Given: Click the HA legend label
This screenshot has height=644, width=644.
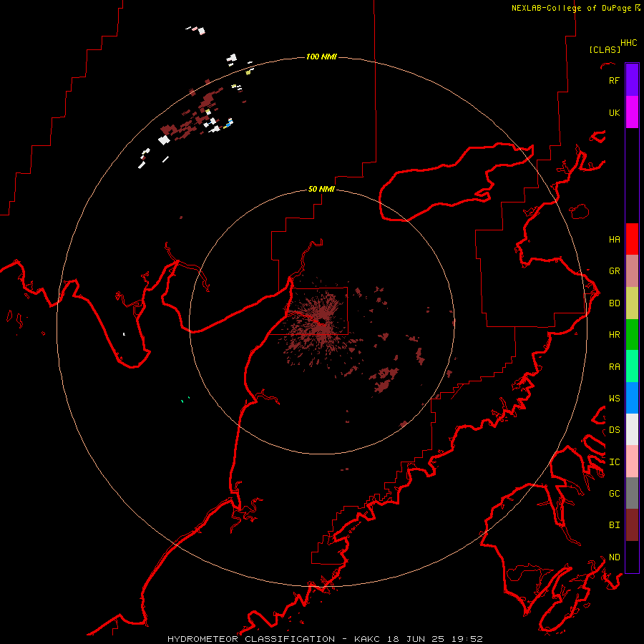Looking at the screenshot, I should [615, 240].
